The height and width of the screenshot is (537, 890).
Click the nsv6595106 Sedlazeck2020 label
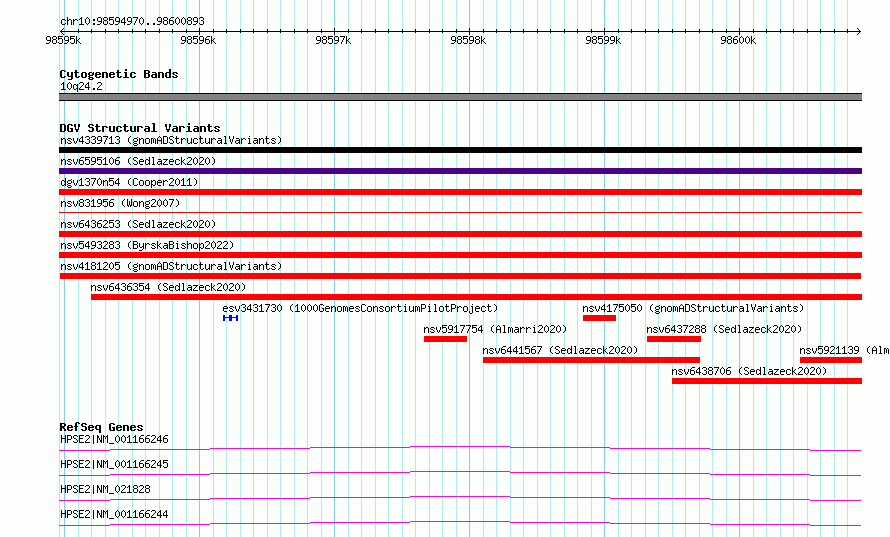point(138,161)
